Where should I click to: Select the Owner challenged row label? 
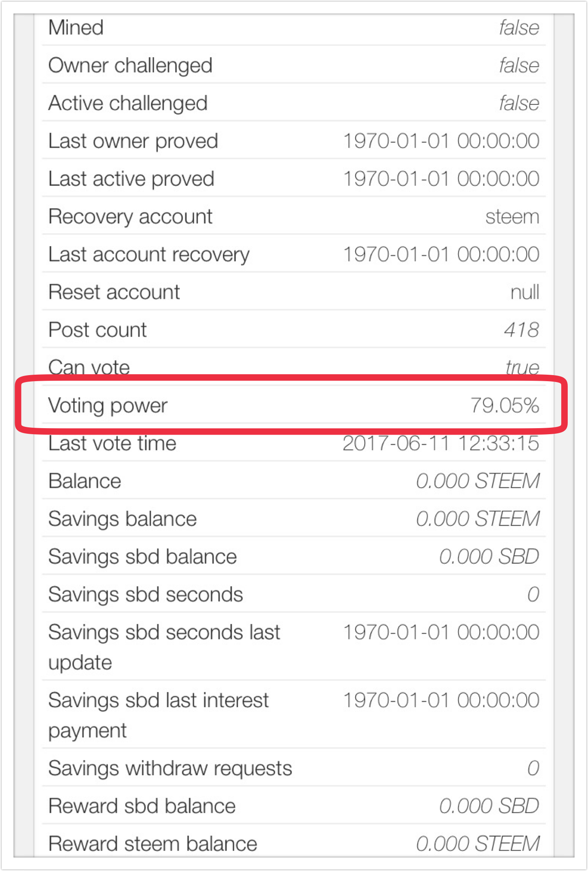tap(130, 66)
